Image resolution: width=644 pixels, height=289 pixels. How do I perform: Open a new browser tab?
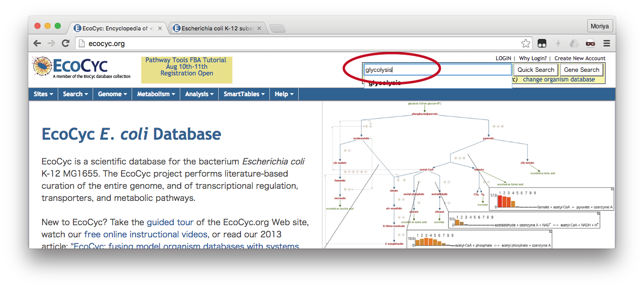click(x=277, y=29)
